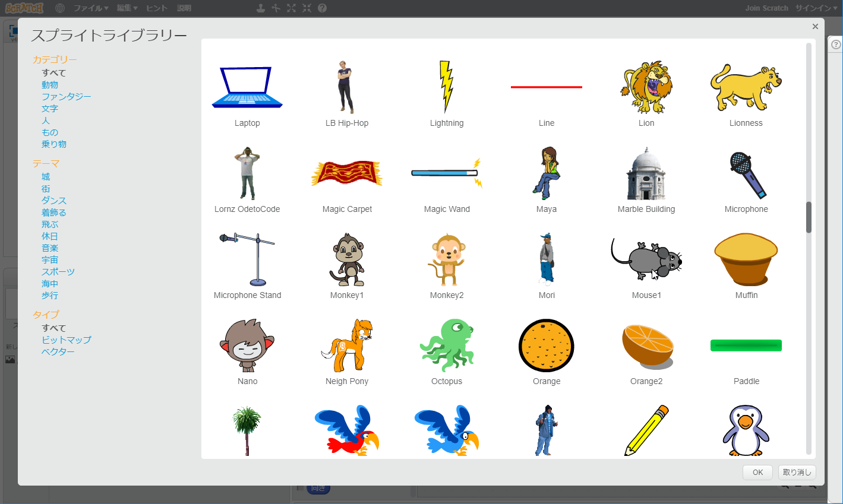Select the Neigh Pony sprite
Screen dimensions: 843x504
coord(347,345)
